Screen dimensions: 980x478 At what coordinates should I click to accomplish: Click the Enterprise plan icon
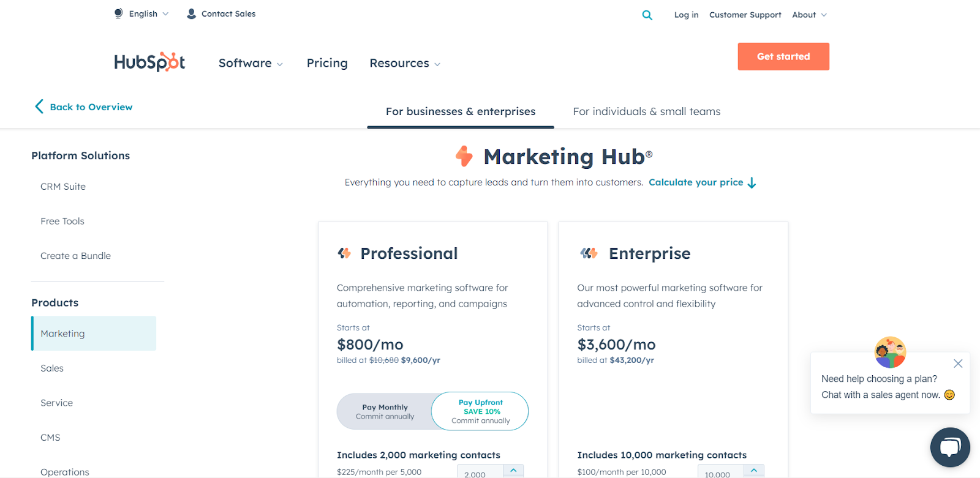[589, 253]
